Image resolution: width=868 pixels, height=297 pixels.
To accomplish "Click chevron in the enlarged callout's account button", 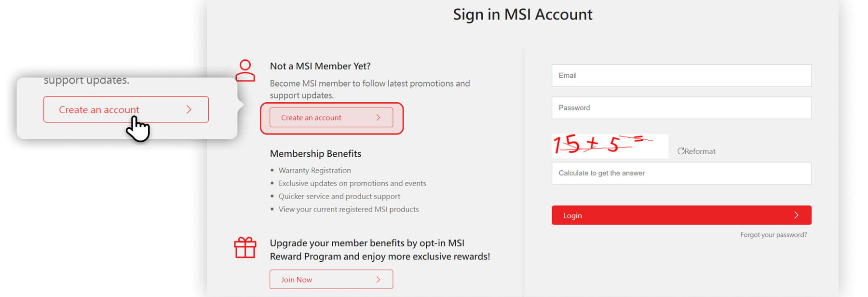I will click(189, 110).
